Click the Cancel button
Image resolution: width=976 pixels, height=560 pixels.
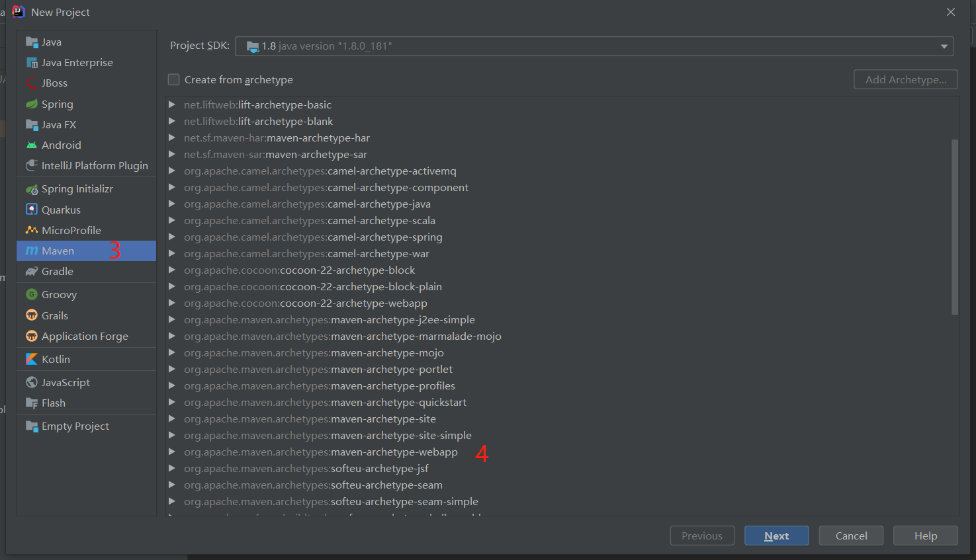click(851, 536)
